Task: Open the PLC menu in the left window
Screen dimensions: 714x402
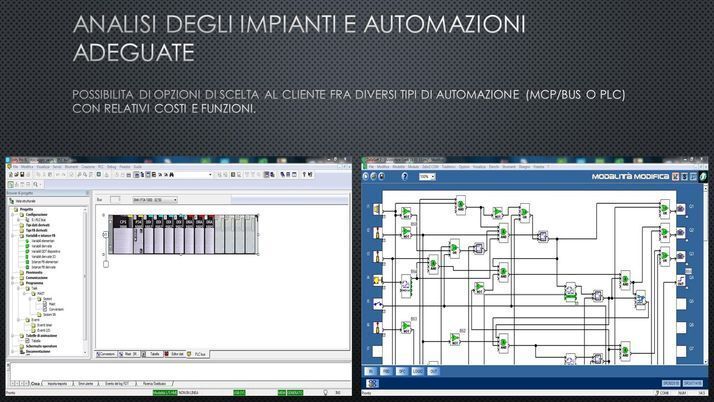Action: coord(101,167)
